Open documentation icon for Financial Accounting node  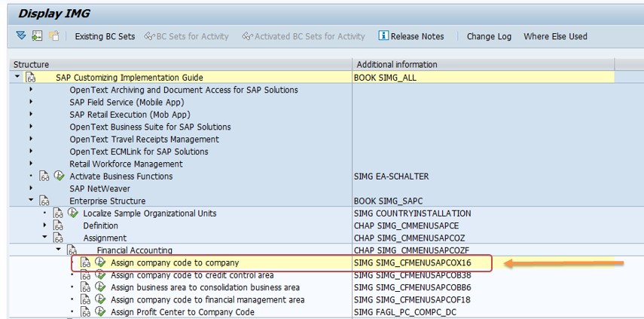point(72,250)
